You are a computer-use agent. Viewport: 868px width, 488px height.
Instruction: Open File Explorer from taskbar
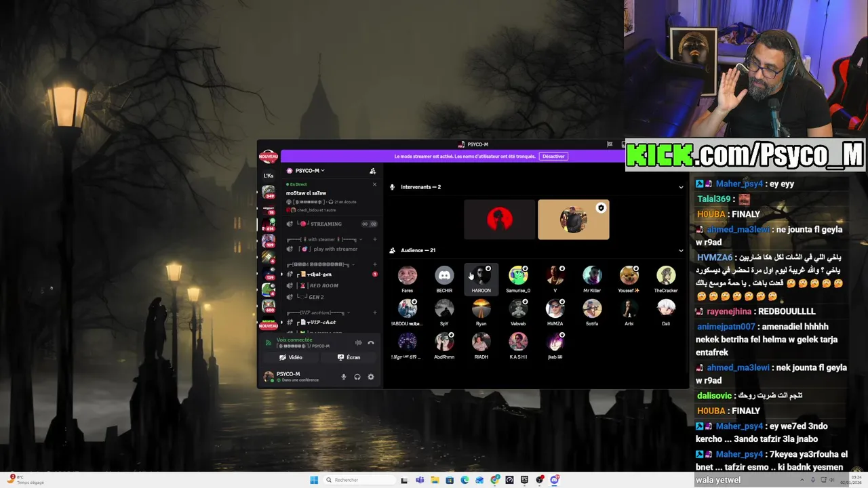coord(435,480)
